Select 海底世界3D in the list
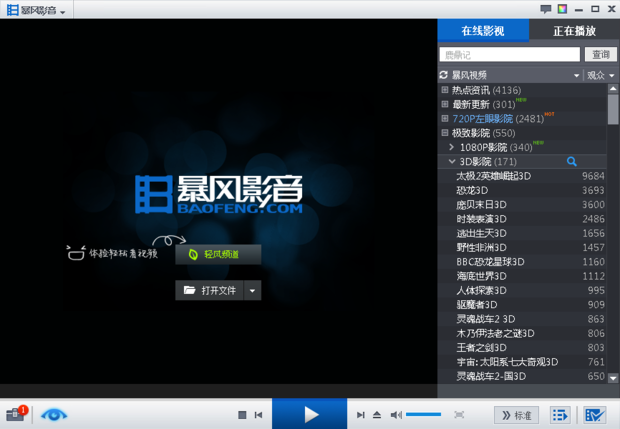Viewport: 620px width, 429px height. (522, 276)
